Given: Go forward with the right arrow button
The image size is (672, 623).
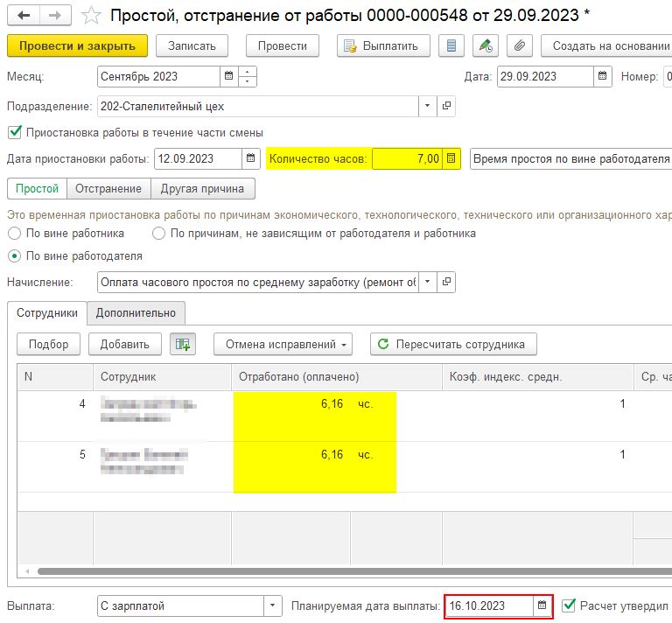Looking at the screenshot, I should [x=55, y=16].
